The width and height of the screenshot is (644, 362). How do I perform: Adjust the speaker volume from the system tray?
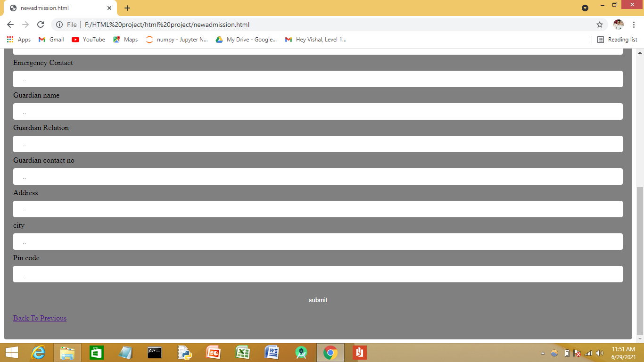[599, 353]
